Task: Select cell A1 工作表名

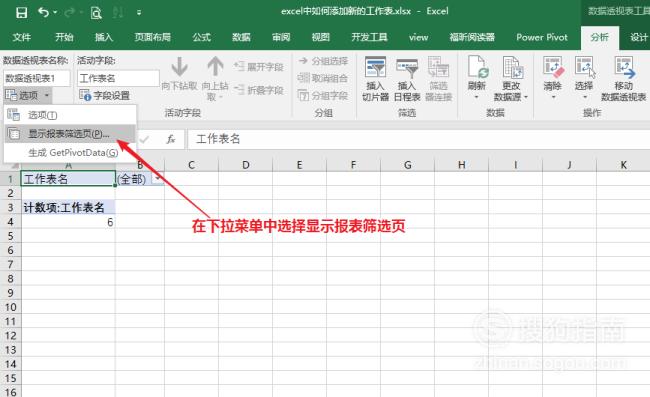Action: coord(68,179)
